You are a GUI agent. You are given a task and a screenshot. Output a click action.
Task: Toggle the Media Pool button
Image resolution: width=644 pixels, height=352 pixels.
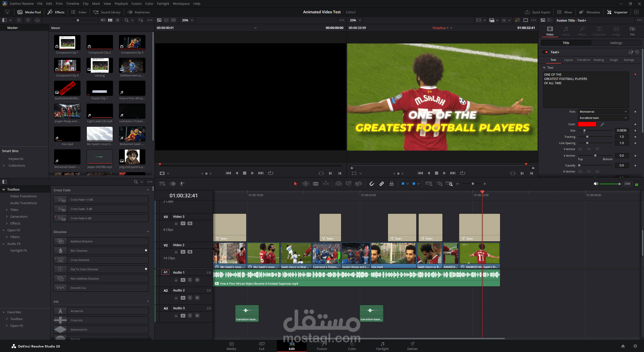pyautogui.click(x=29, y=12)
